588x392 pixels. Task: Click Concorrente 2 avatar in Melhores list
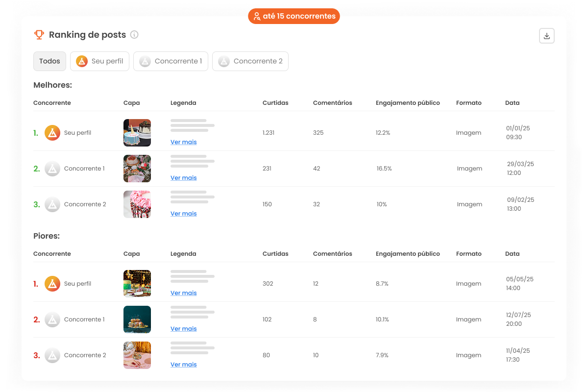tap(52, 204)
